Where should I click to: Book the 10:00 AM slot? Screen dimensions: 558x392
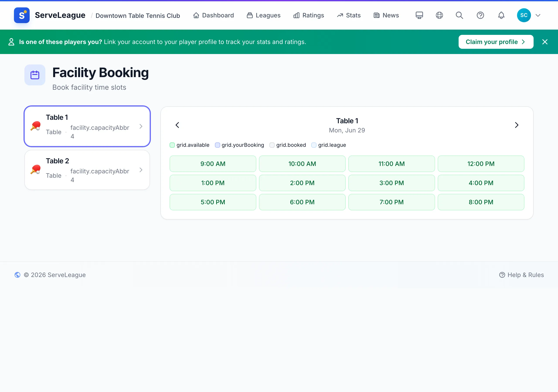point(302,164)
